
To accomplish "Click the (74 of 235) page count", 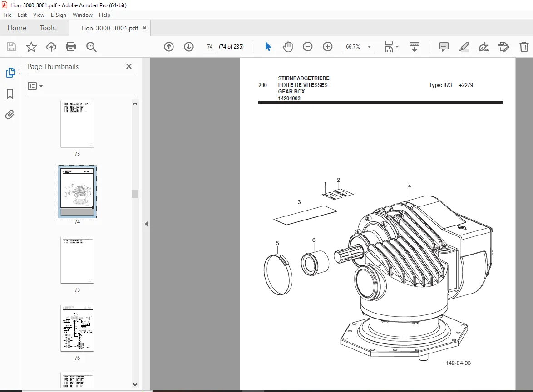I will (x=231, y=47).
